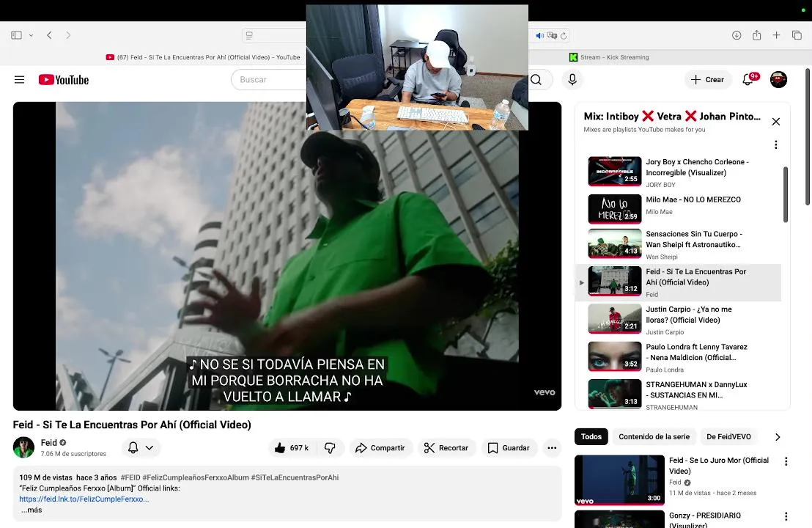The image size is (812, 528).
Task: Start voice search with microphone
Action: (572, 79)
